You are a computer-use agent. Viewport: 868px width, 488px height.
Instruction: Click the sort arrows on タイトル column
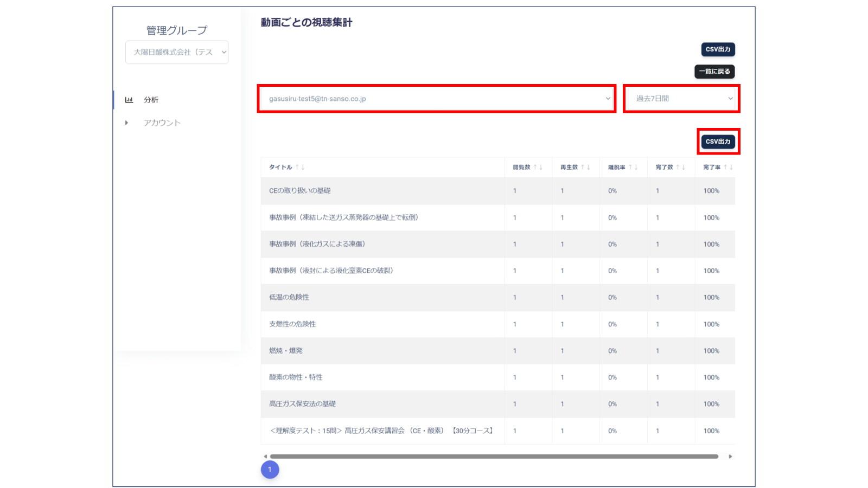coord(299,167)
